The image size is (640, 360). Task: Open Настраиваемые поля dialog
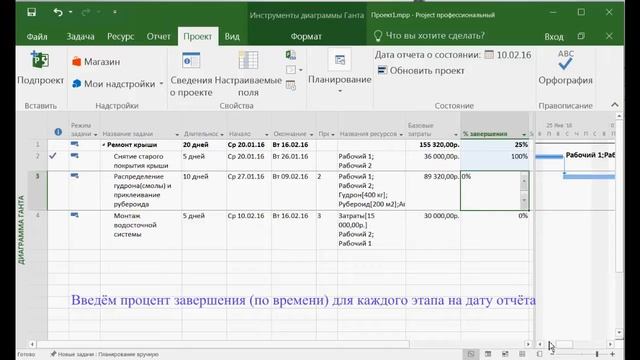point(248,74)
